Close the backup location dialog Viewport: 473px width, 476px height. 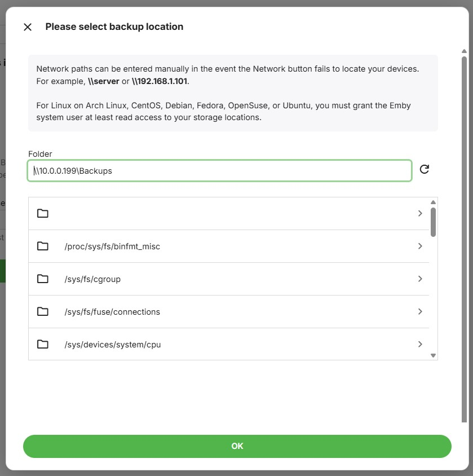28,27
